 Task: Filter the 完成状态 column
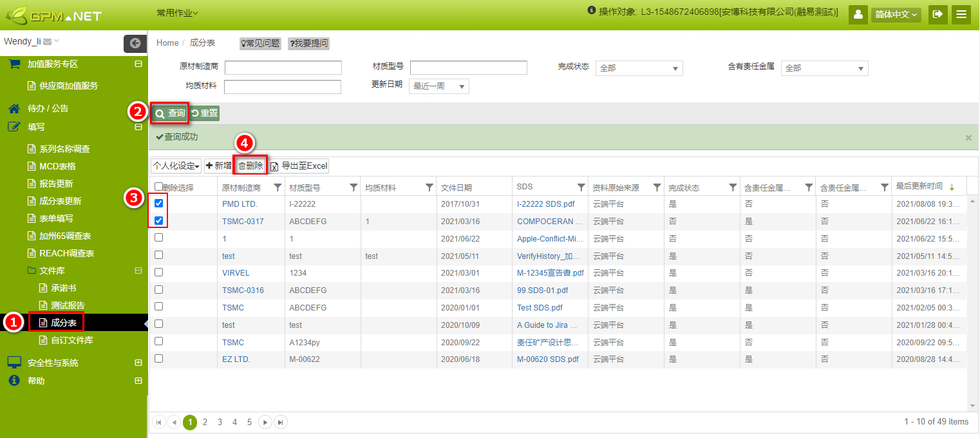[x=733, y=187]
